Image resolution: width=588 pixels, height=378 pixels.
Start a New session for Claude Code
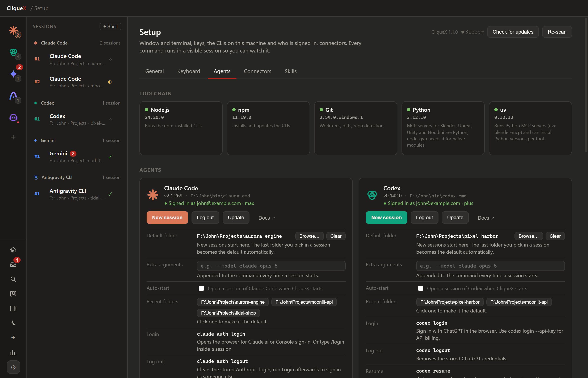coord(167,218)
